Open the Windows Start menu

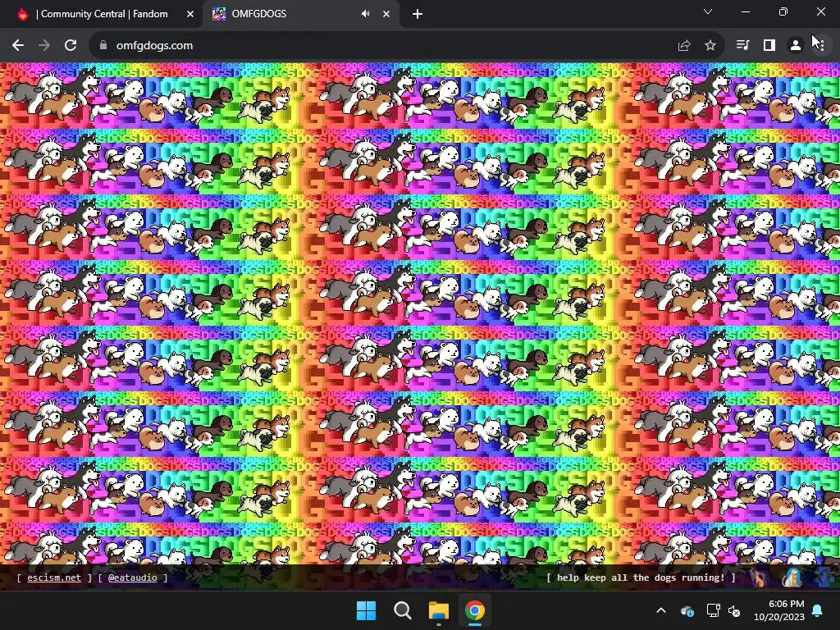[367, 610]
